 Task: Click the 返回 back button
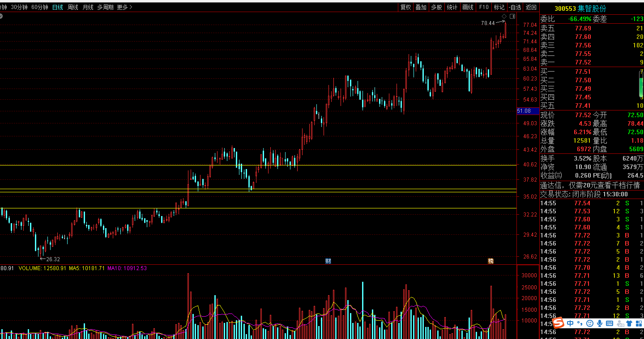[531, 7]
